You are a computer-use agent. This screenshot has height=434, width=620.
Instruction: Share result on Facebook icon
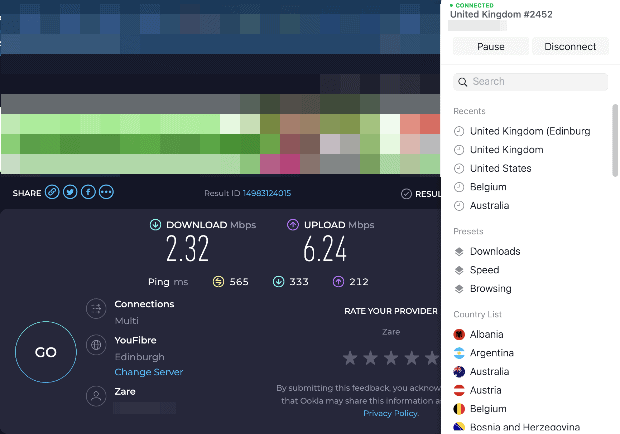point(88,192)
